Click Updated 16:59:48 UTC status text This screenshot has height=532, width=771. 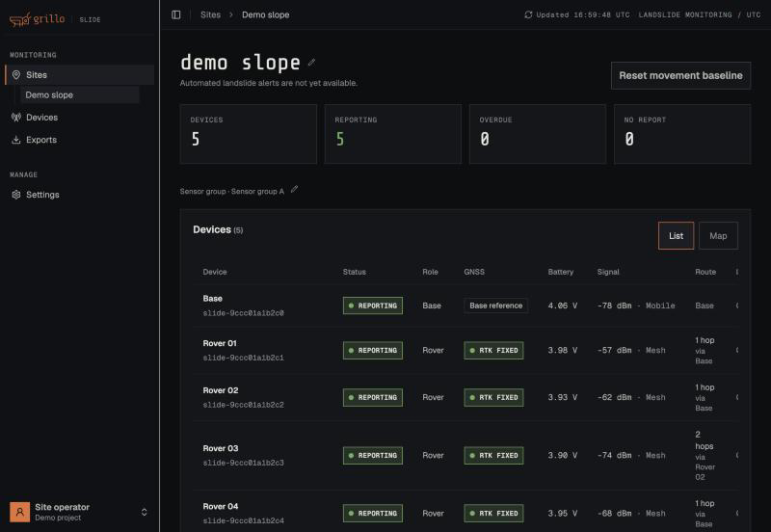coord(583,14)
